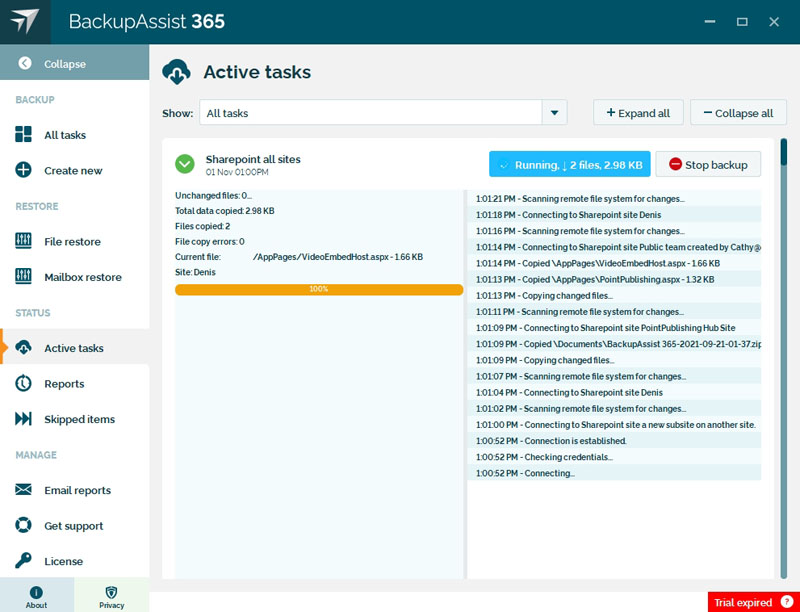
Task: Click log entry a new subsite on another site
Action: tap(614, 425)
